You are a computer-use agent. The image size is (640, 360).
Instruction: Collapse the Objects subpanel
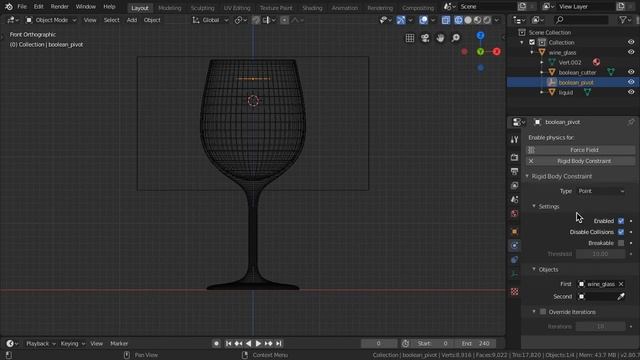(534, 269)
